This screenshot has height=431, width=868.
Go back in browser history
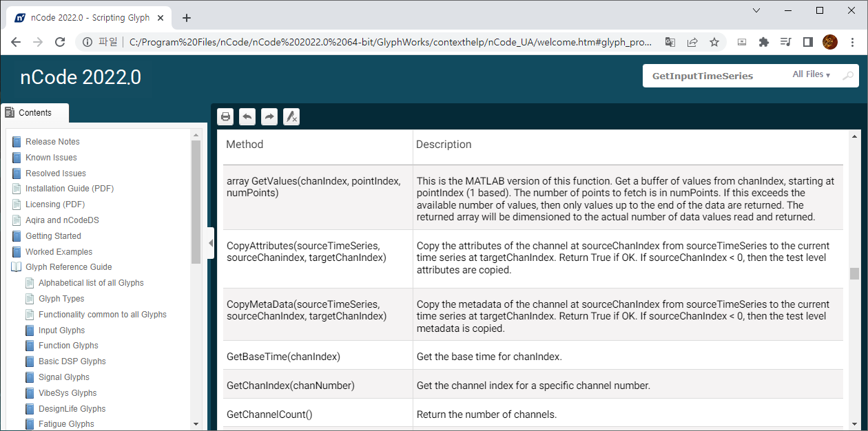(16, 42)
